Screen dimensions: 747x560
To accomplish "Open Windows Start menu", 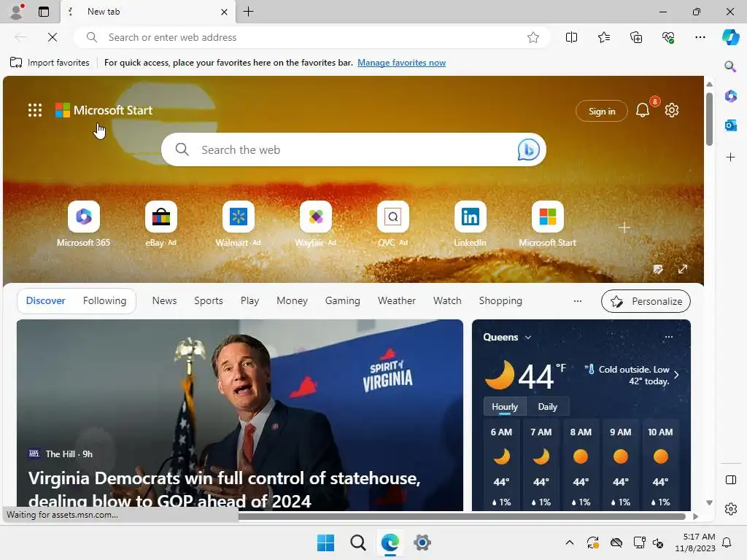I will pos(326,542).
